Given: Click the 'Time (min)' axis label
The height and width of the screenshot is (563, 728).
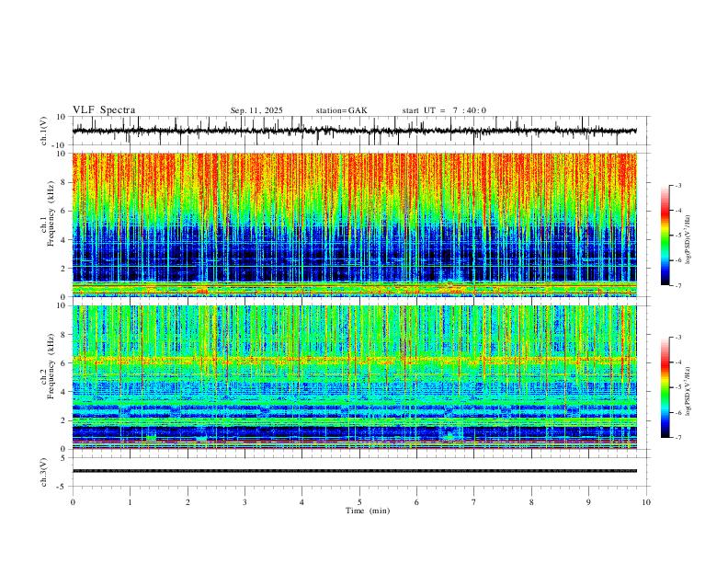Looking at the screenshot, I should pyautogui.click(x=368, y=511).
